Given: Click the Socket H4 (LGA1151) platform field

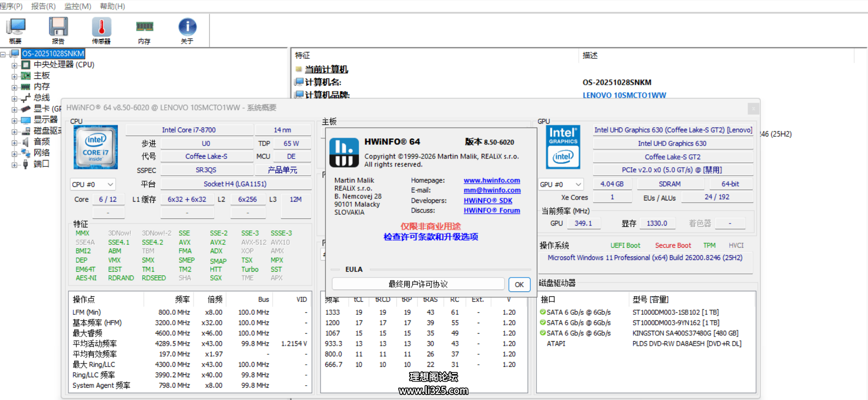Looking at the screenshot, I should pos(235,184).
